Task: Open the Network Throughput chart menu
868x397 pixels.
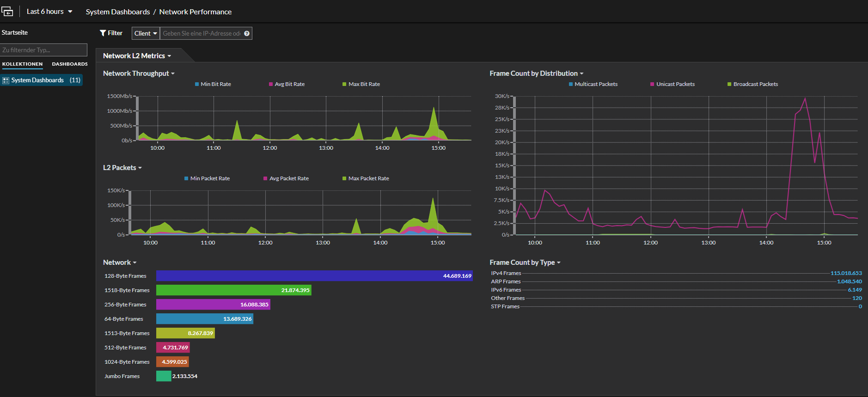Action: tap(139, 73)
